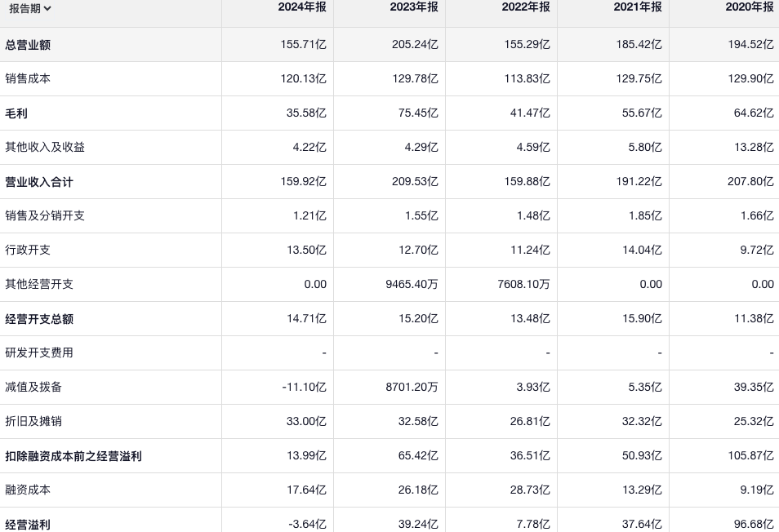Select the 其他收入及收益 row label
This screenshot has height=532, width=779.
point(45,148)
